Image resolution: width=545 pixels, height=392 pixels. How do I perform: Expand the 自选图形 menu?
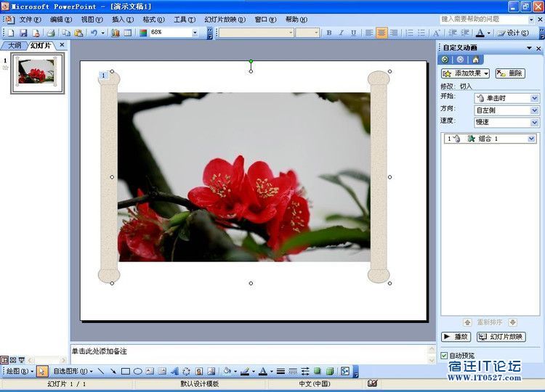73,371
